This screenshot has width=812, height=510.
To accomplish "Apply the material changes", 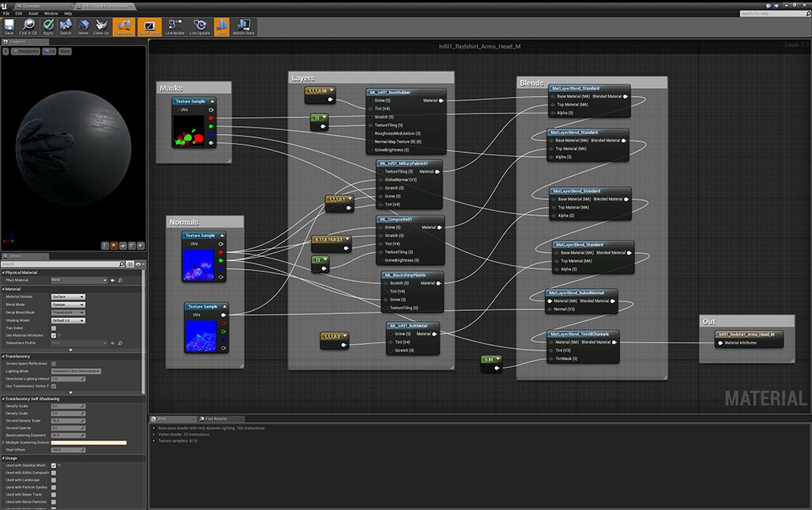I will point(48,26).
